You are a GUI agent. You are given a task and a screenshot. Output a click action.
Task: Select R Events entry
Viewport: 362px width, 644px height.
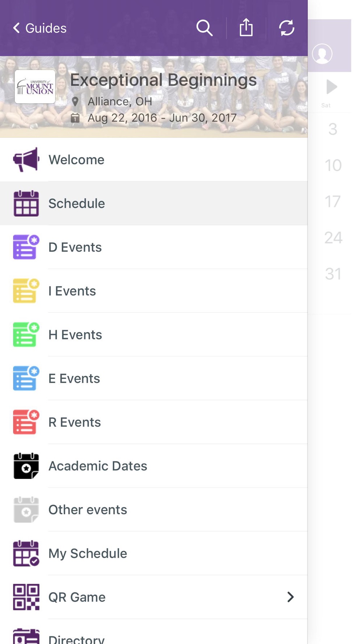coord(154,422)
